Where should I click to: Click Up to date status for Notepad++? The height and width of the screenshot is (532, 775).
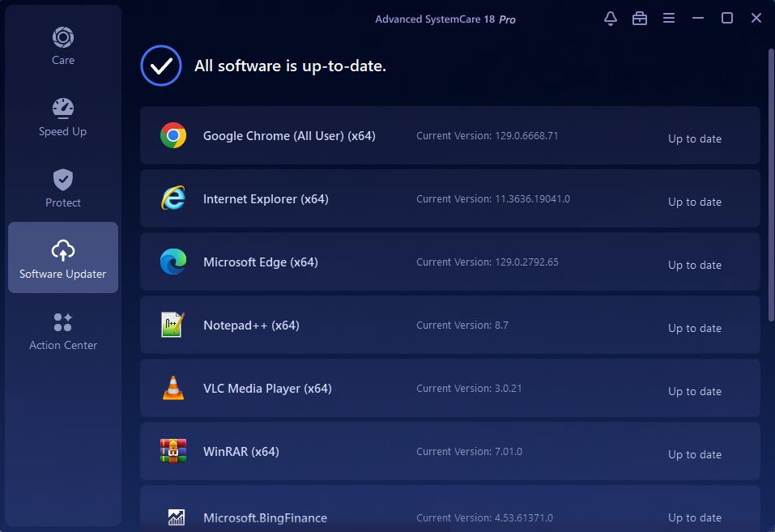tap(695, 328)
